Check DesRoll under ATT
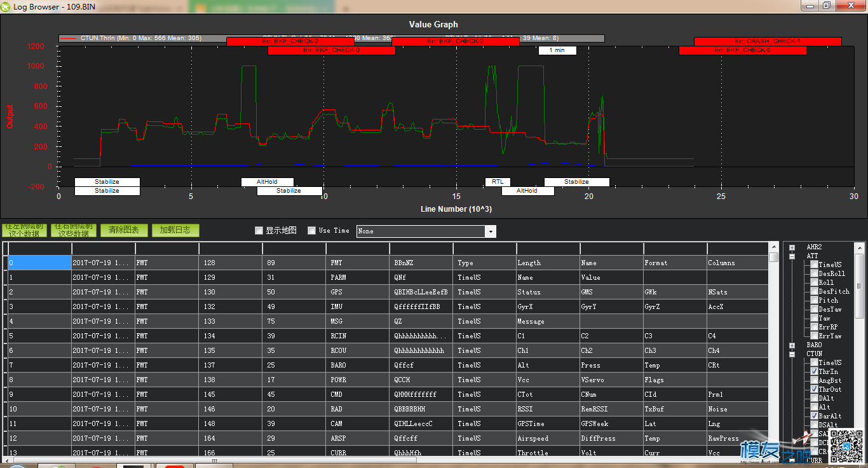The width and height of the screenshot is (868, 468). click(814, 273)
